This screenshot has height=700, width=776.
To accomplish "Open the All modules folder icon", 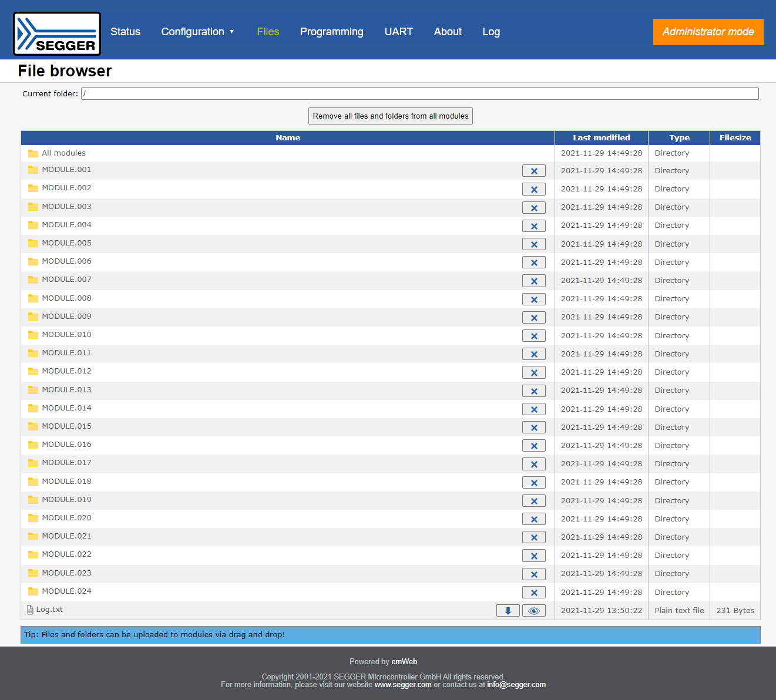I will click(33, 153).
